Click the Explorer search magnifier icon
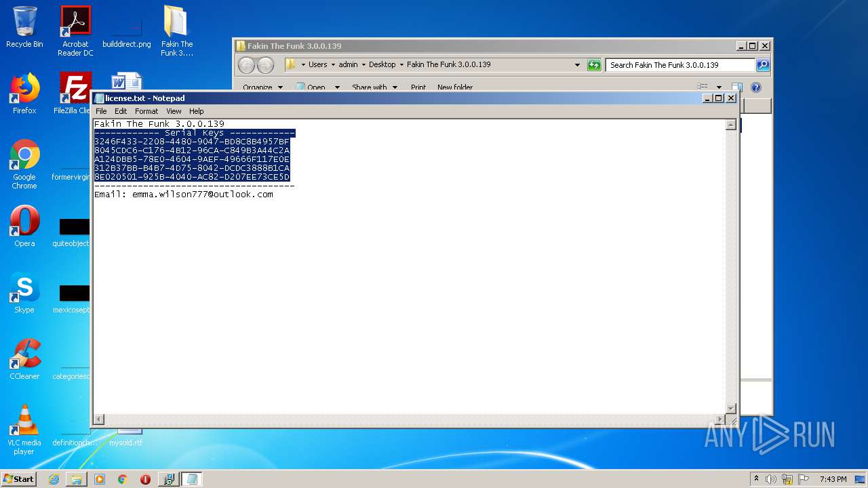The height and width of the screenshot is (488, 868). (x=763, y=65)
